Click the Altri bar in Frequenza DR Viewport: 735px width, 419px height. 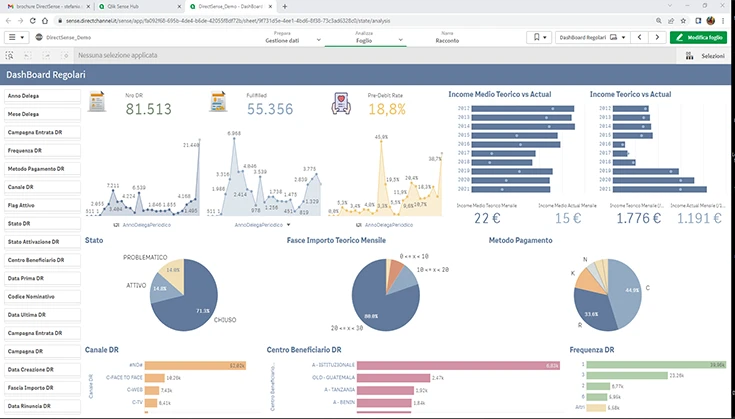[x=596, y=408]
